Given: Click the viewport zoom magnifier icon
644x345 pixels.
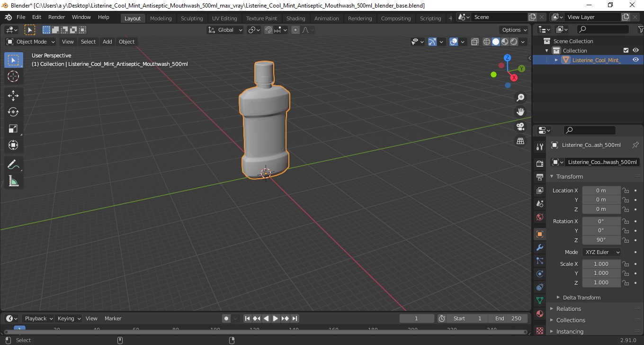Looking at the screenshot, I should pyautogui.click(x=520, y=98).
